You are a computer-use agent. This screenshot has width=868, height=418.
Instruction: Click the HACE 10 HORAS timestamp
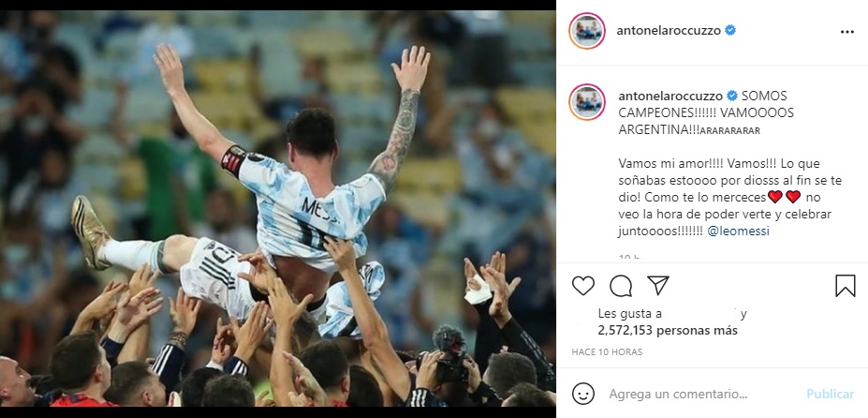click(607, 352)
